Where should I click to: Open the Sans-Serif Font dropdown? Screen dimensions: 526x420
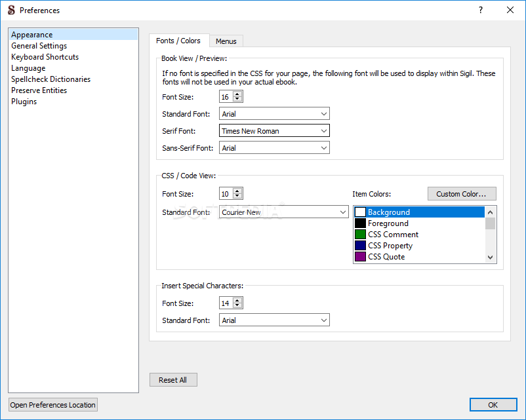coord(274,148)
